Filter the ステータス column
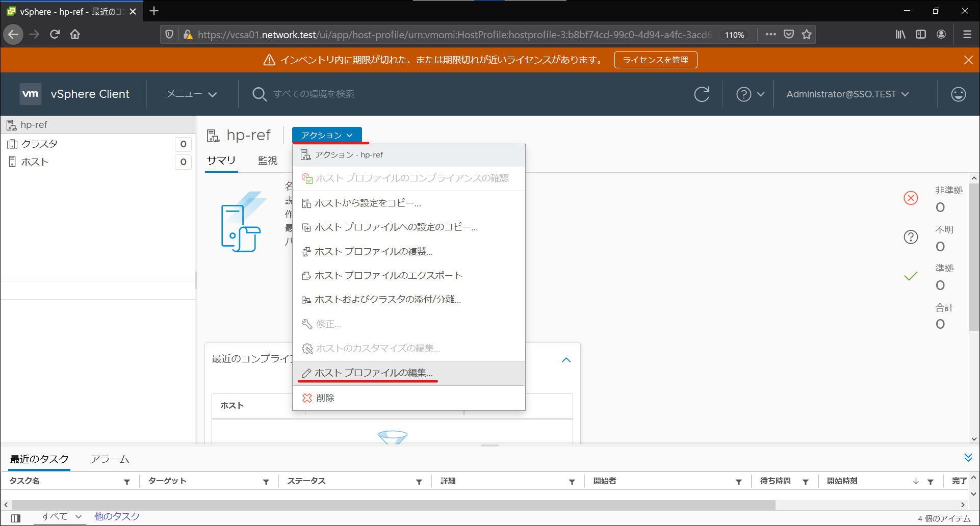 [419, 482]
